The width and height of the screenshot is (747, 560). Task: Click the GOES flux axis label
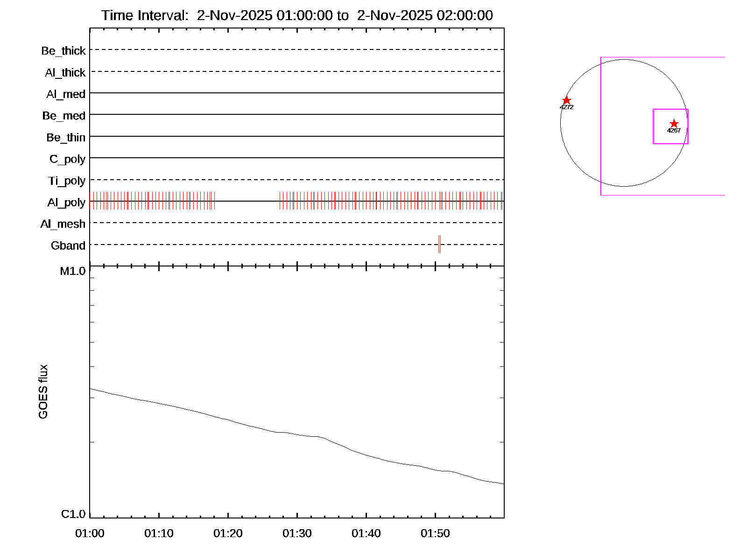(43, 392)
